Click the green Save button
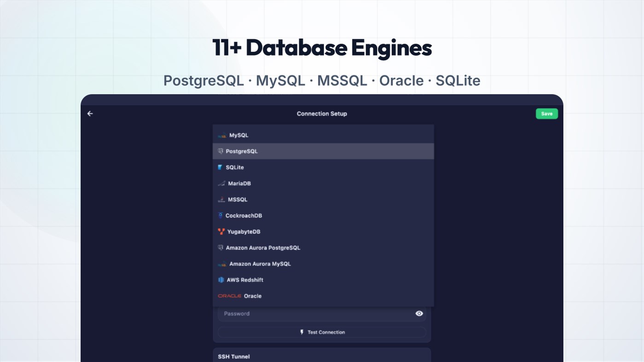644x362 pixels. coord(546,114)
